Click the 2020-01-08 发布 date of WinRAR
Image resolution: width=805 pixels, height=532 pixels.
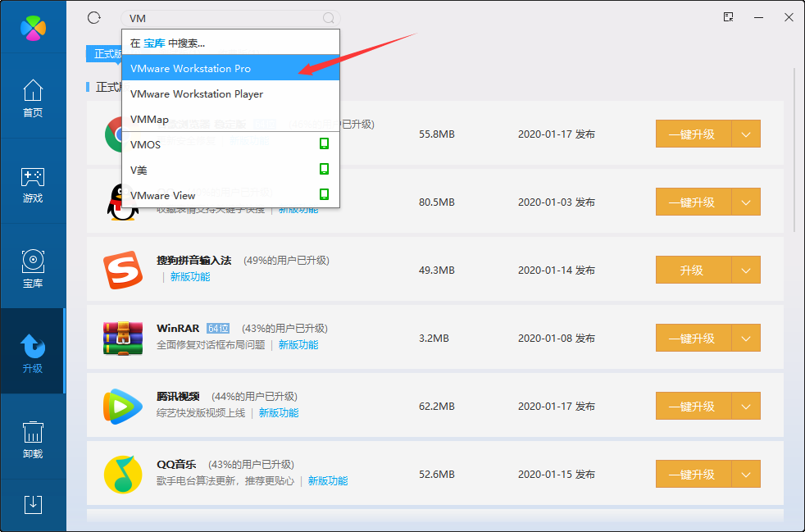tap(557, 338)
